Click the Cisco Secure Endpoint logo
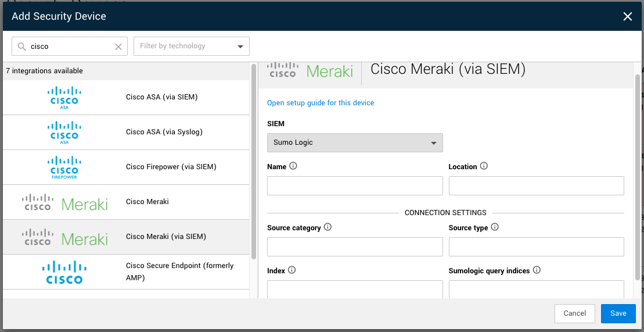Viewport: 644px width, 332px height. 64,272
